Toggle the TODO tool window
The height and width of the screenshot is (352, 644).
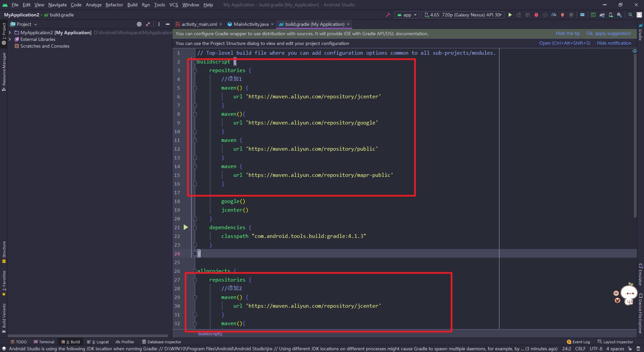point(18,342)
